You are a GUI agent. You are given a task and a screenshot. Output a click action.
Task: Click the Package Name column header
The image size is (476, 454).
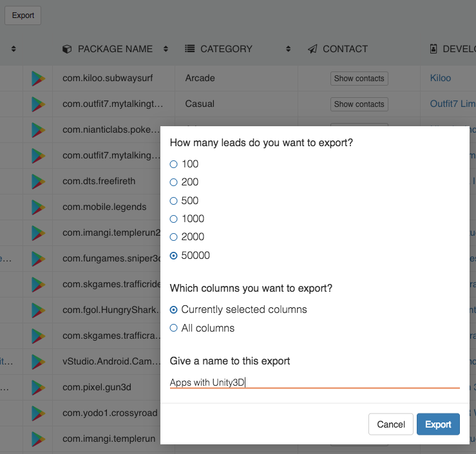(115, 49)
